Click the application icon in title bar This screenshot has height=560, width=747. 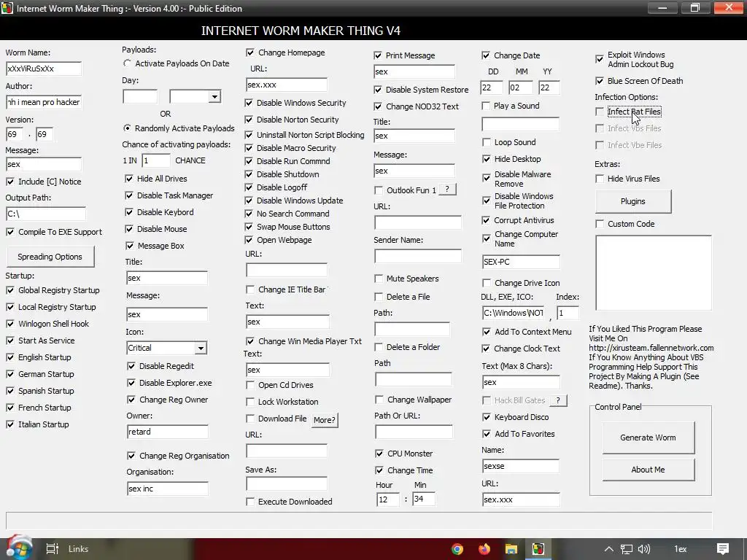point(7,8)
